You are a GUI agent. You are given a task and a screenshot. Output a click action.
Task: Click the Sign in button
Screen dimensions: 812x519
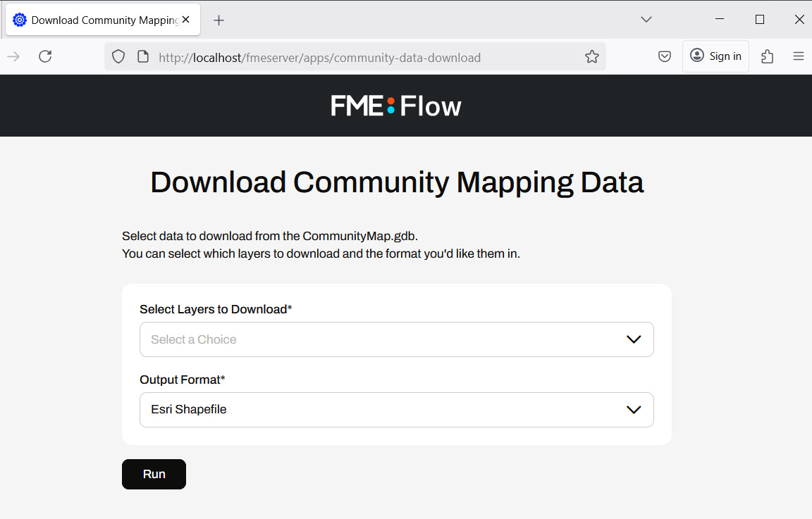pyautogui.click(x=715, y=56)
